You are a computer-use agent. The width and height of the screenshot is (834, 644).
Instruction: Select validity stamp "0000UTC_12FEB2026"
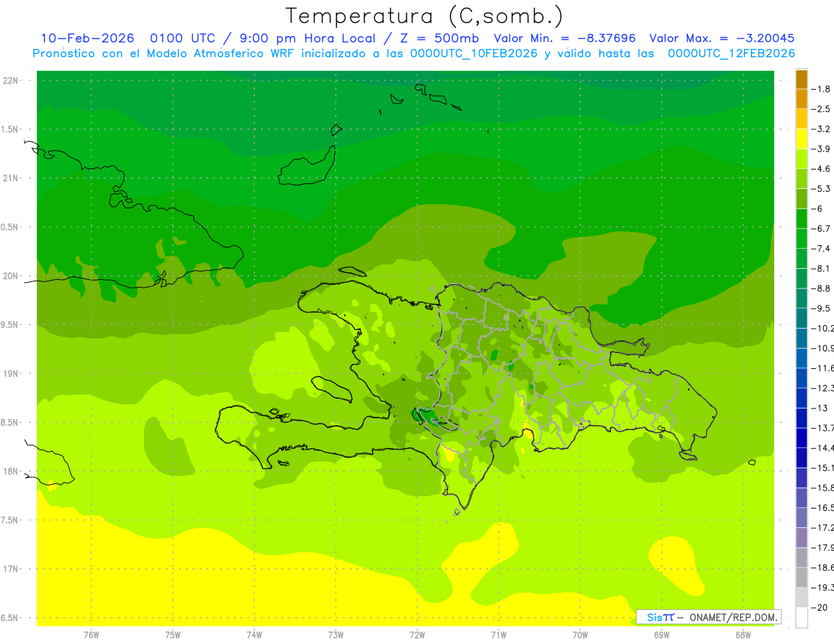point(731,53)
